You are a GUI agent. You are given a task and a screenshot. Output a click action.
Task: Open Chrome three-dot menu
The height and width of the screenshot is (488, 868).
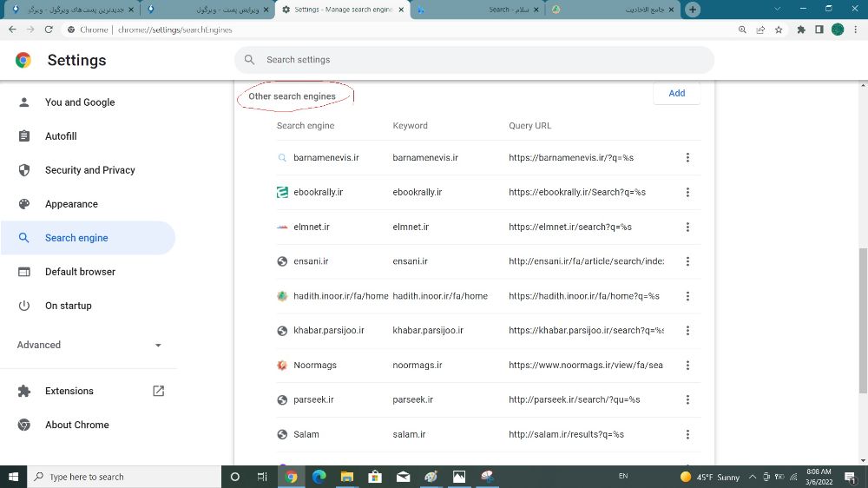tap(856, 30)
